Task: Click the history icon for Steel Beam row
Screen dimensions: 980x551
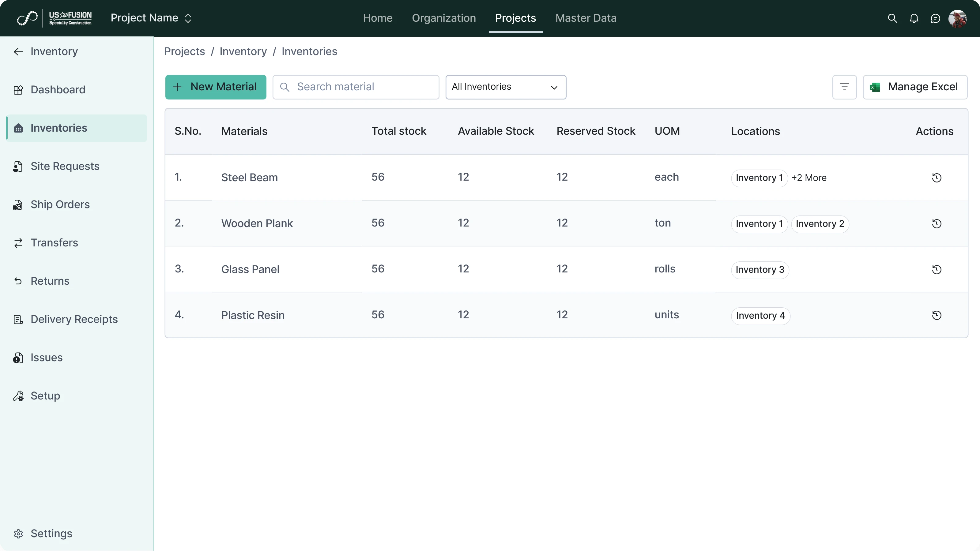Action: click(937, 178)
